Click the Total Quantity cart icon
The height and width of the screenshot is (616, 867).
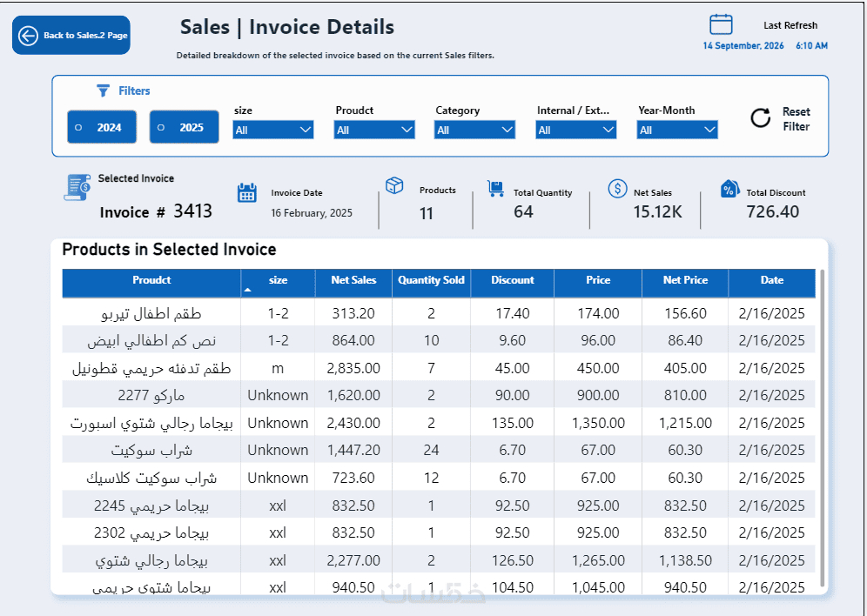coord(496,189)
